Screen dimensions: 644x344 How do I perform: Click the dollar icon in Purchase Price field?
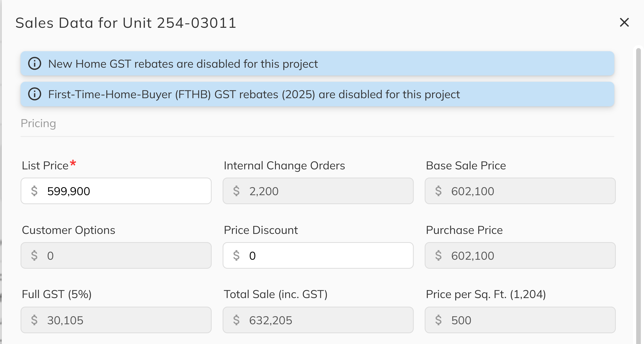[439, 255]
